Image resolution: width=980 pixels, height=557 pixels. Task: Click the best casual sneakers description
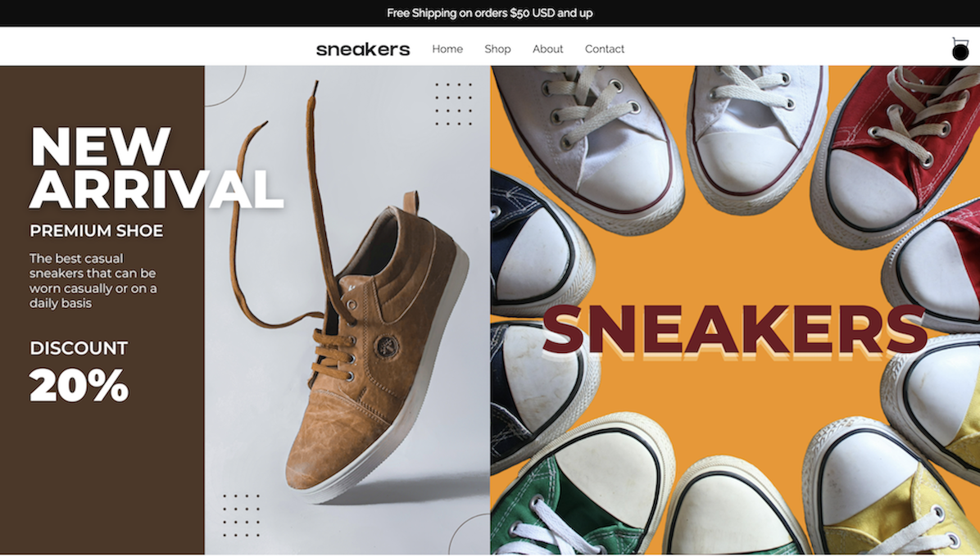tap(93, 280)
